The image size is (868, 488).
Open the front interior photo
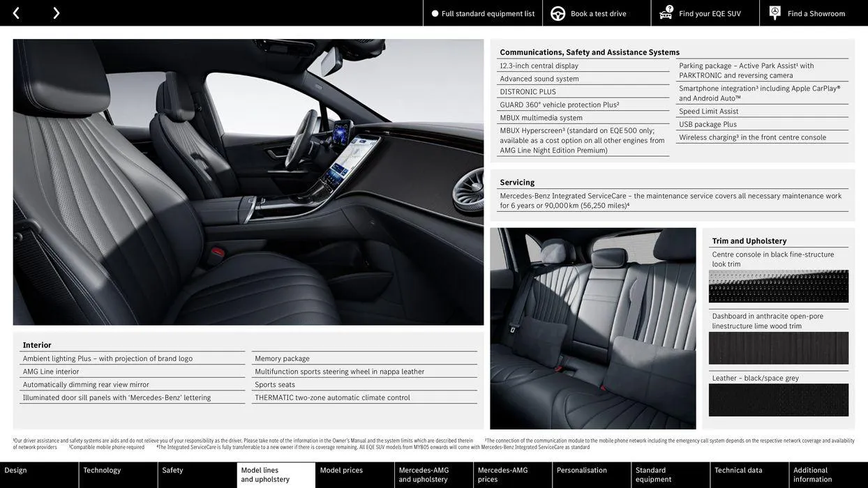pyautogui.click(x=248, y=183)
